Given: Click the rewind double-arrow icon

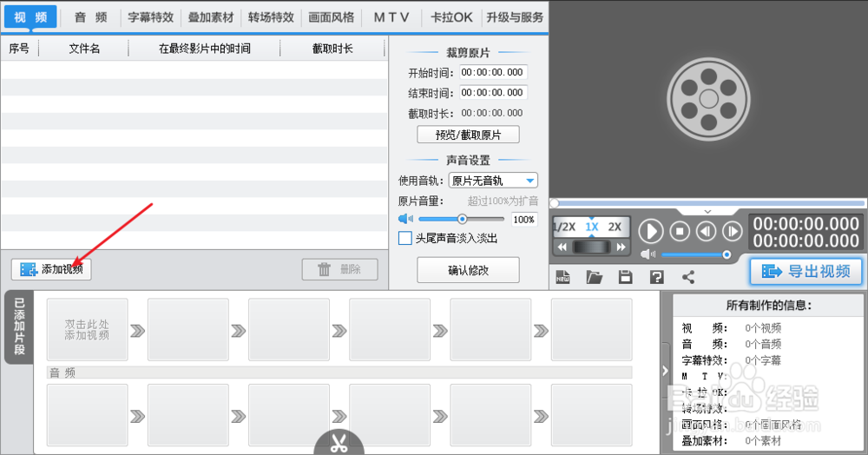Looking at the screenshot, I should point(562,247).
